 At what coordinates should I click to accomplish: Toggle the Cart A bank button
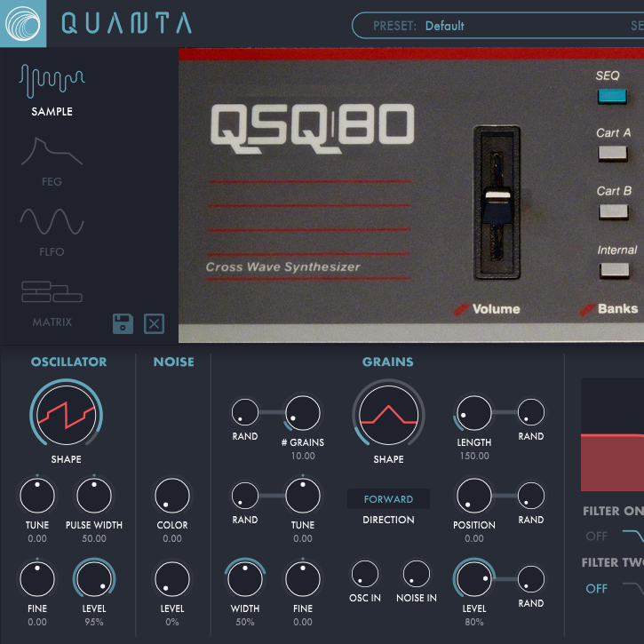coord(612,154)
